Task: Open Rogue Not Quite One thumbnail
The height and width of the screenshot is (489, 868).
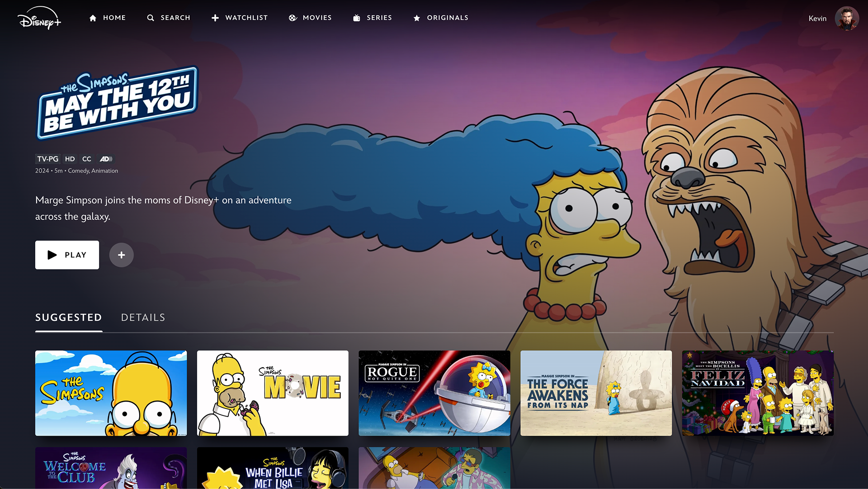Action: click(x=434, y=393)
